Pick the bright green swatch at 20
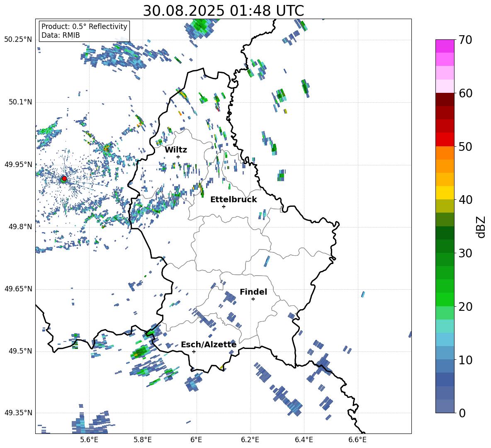The width and height of the screenshot is (491, 448). 445,299
